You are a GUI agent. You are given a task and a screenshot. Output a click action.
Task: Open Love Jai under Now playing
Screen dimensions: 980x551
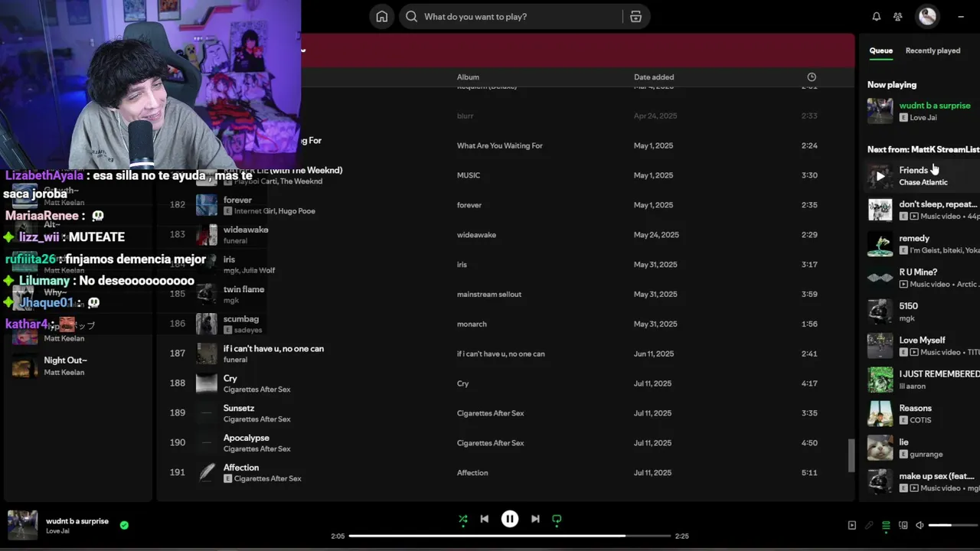pyautogui.click(x=923, y=118)
